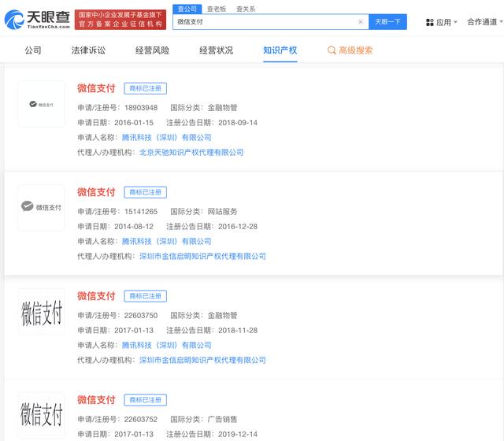Open agent 北京天驰知识产权代理有限公司 link
The width and height of the screenshot is (504, 441).
pos(191,152)
